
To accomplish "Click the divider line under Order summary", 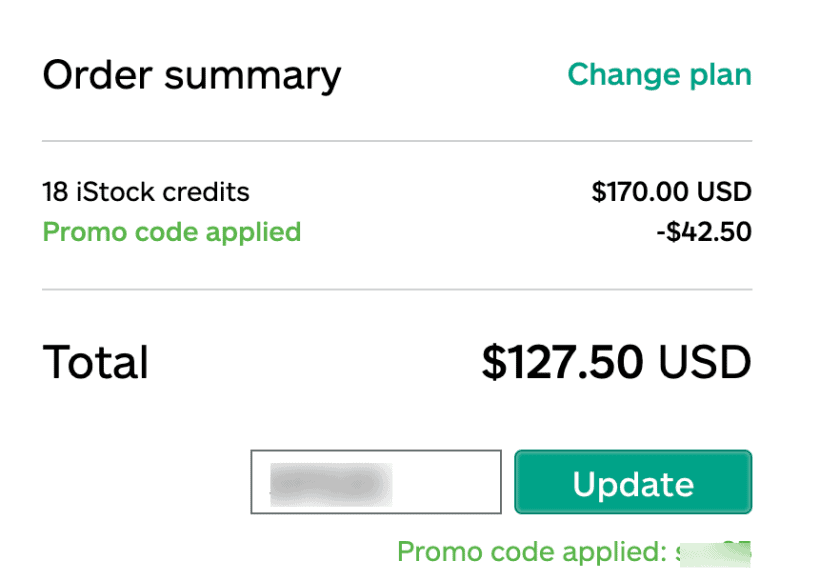I will click(396, 138).
